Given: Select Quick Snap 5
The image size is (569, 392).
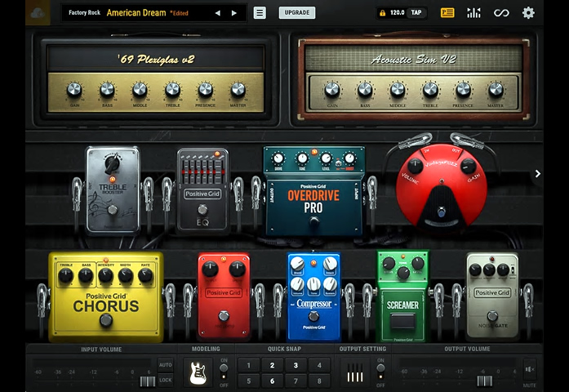Looking at the screenshot, I should pos(248,381).
